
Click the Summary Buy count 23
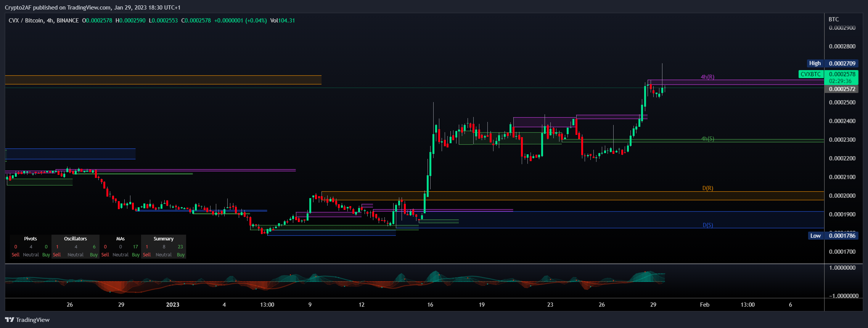tap(180, 247)
